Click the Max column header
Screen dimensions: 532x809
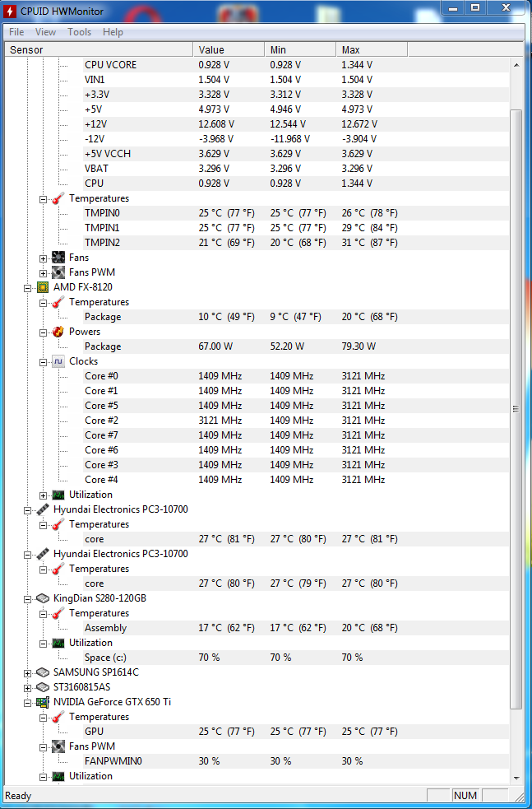pos(372,49)
